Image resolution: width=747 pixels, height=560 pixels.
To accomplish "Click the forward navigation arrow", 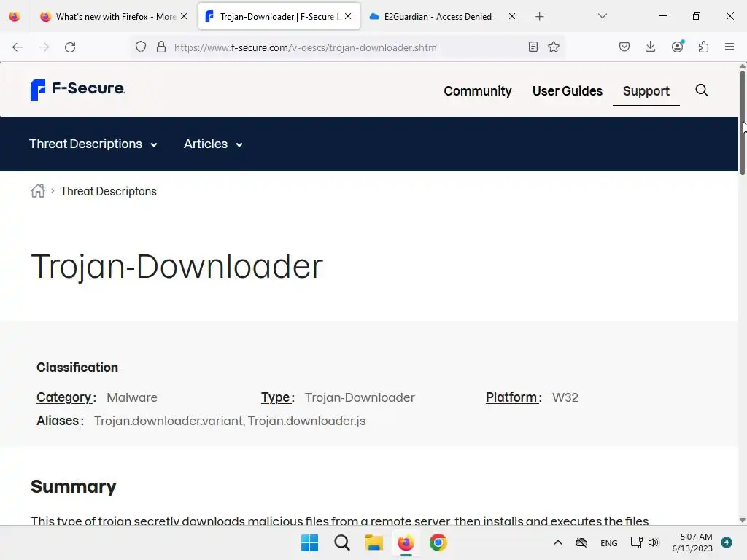I will point(44,47).
